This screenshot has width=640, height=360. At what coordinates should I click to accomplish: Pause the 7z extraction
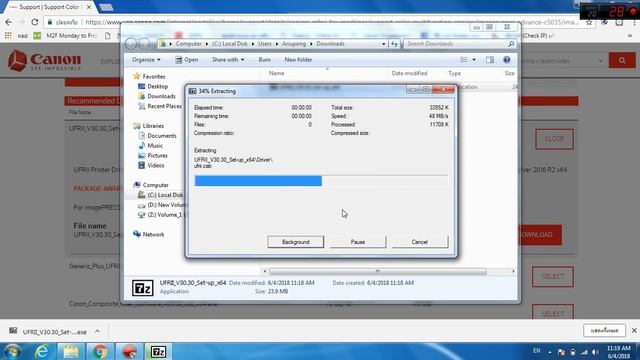point(358,242)
